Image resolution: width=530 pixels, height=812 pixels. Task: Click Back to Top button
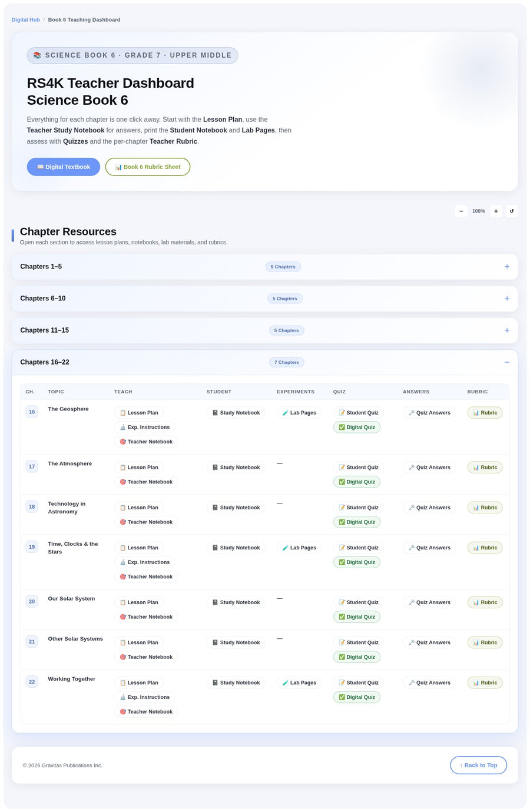pos(479,765)
